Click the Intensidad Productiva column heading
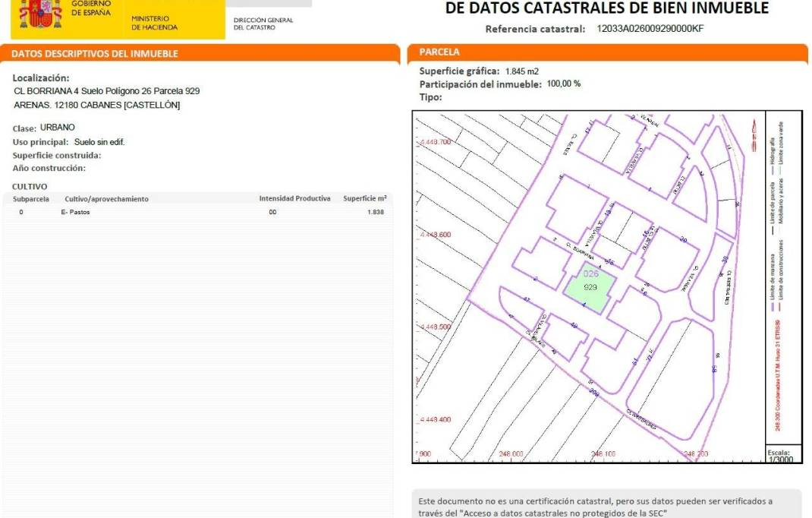 click(294, 197)
